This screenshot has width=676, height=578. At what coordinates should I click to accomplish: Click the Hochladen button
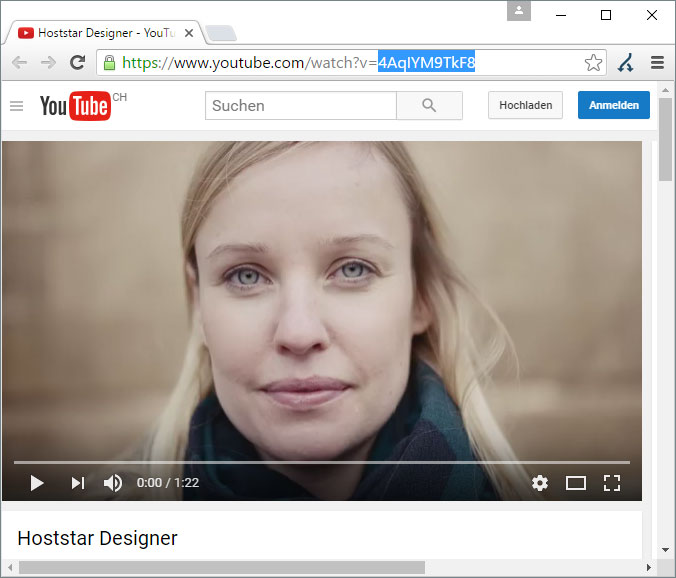pyautogui.click(x=525, y=105)
